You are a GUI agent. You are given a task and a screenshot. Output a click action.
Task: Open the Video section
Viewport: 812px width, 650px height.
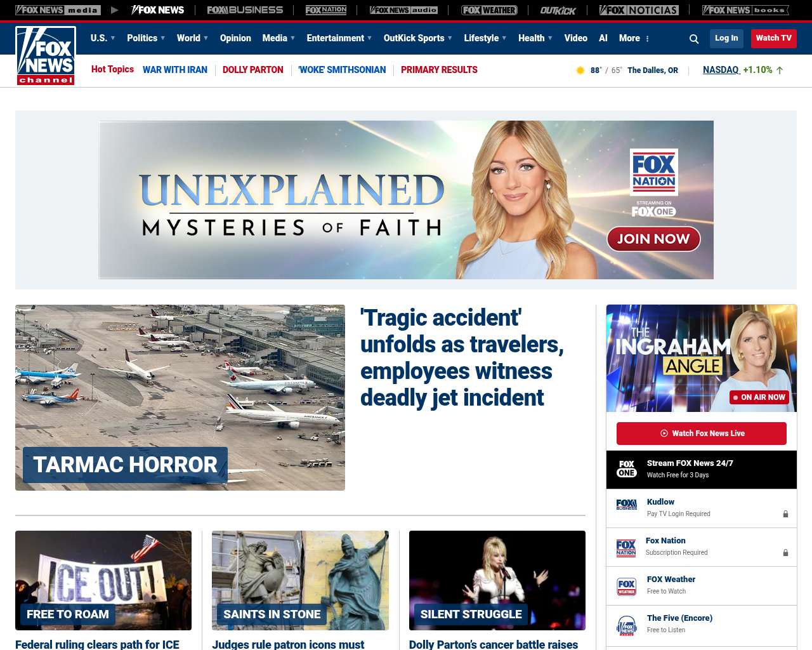(575, 38)
